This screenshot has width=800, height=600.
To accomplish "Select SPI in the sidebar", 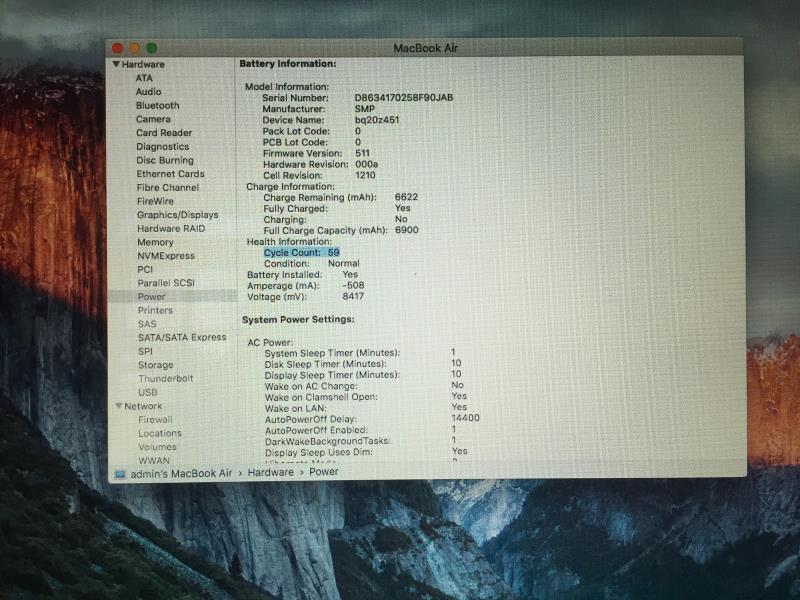I will (x=145, y=351).
